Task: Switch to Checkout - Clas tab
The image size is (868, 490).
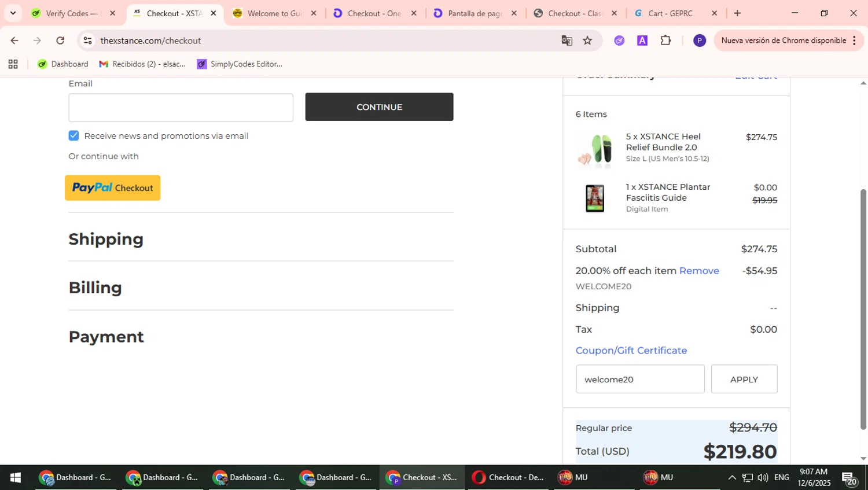Action: [x=575, y=13]
